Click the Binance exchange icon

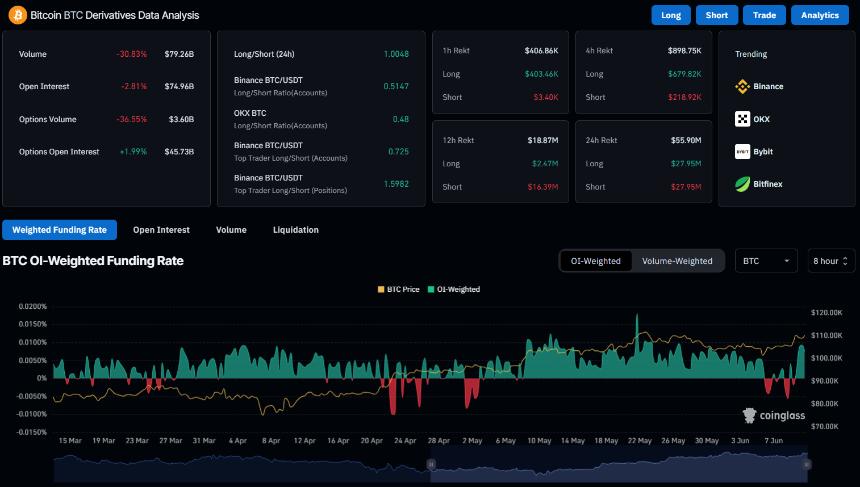pos(742,87)
